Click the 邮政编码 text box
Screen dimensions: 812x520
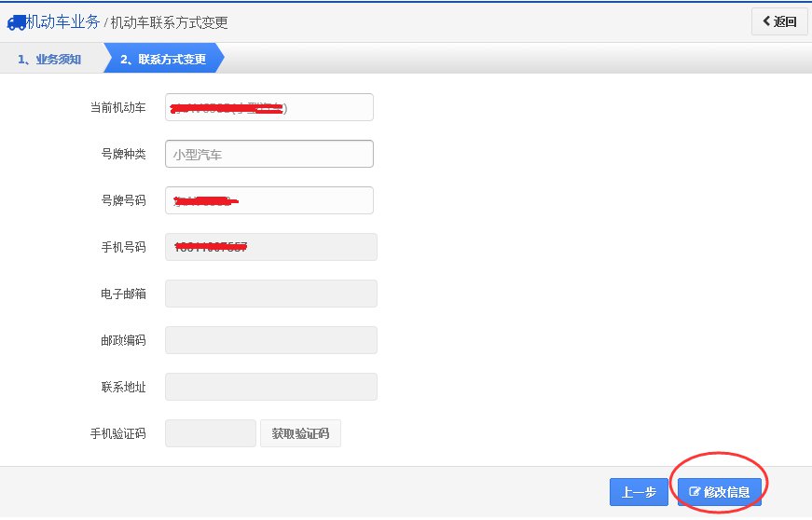[x=271, y=340]
